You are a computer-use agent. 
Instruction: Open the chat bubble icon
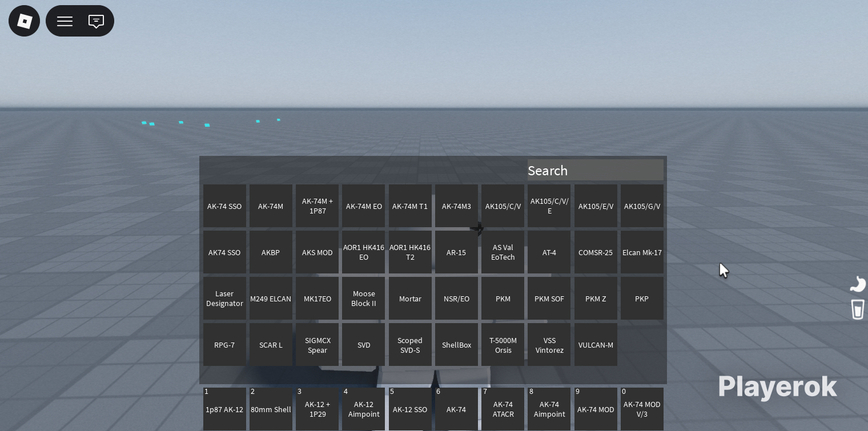point(96,21)
